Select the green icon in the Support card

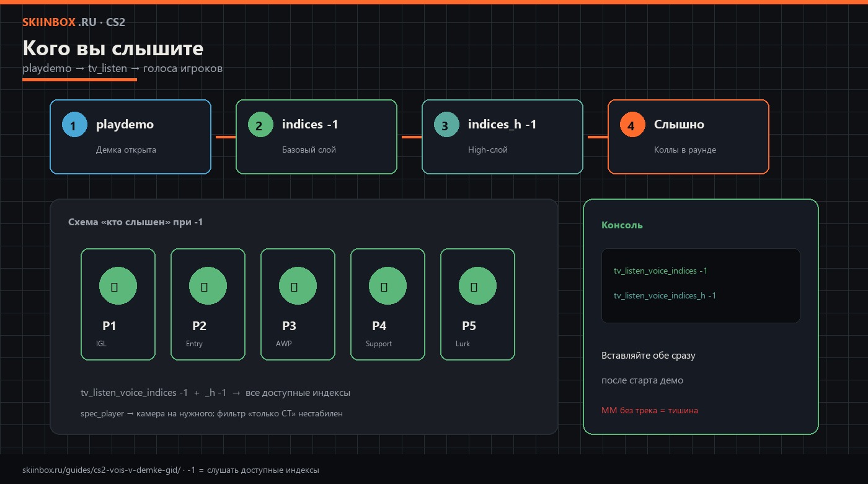[x=387, y=286]
